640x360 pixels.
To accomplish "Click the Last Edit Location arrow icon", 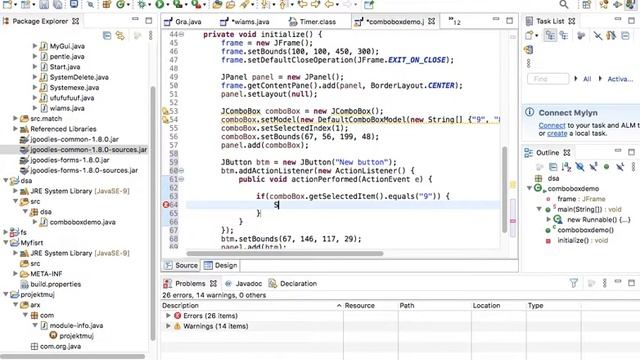I will (x=302, y=4).
